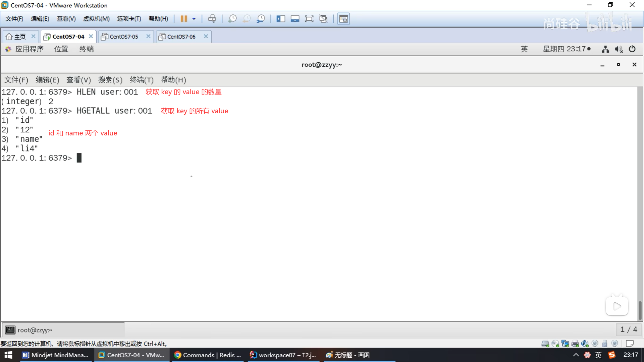Expand the 应用程序 applications menu

tap(29, 49)
